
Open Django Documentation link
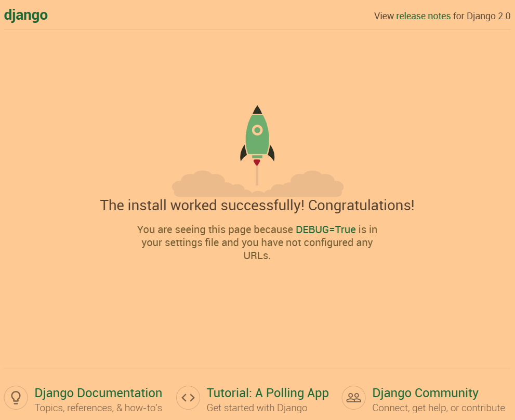click(98, 393)
